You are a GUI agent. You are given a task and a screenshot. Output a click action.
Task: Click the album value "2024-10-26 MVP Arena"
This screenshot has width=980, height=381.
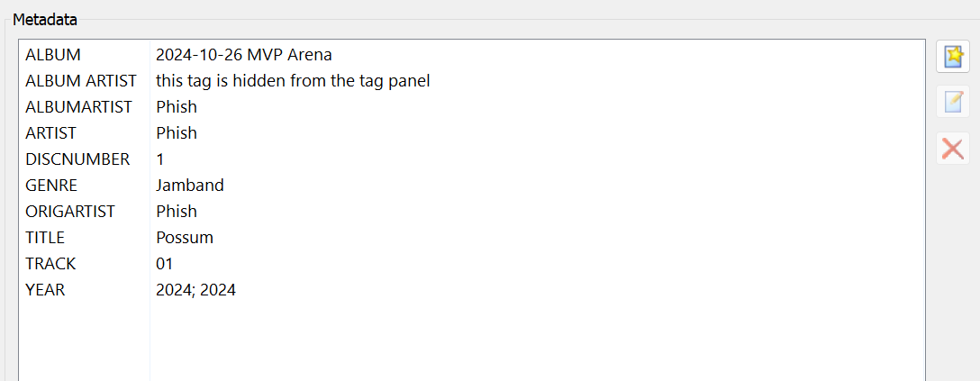(243, 55)
